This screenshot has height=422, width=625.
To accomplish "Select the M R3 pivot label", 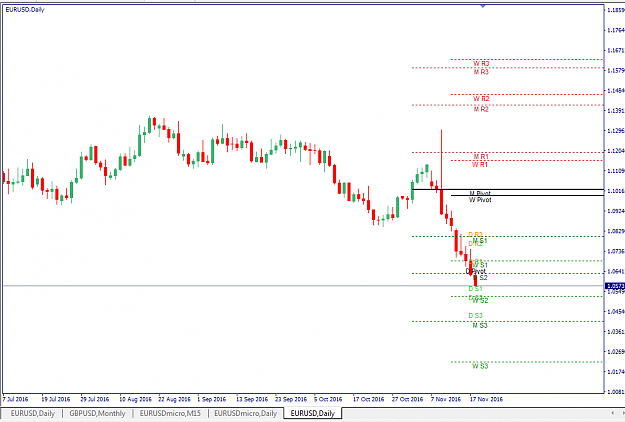I will (481, 72).
